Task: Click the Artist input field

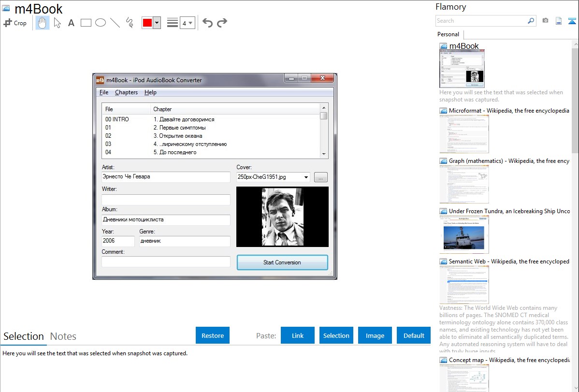Action: point(166,177)
